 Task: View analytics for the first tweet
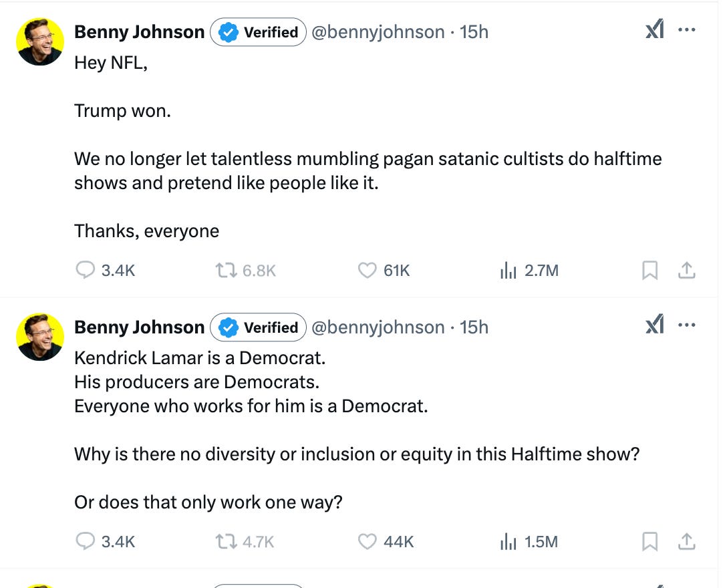[509, 270]
